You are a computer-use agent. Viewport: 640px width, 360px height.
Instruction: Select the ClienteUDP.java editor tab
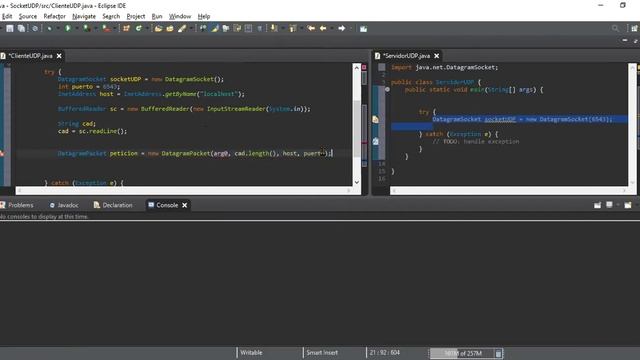coord(30,56)
